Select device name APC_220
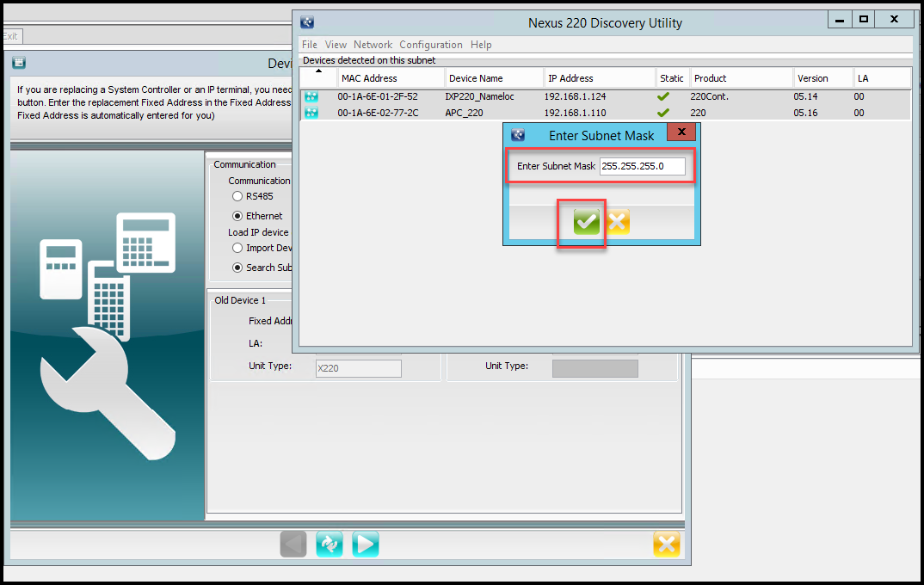 click(x=464, y=113)
